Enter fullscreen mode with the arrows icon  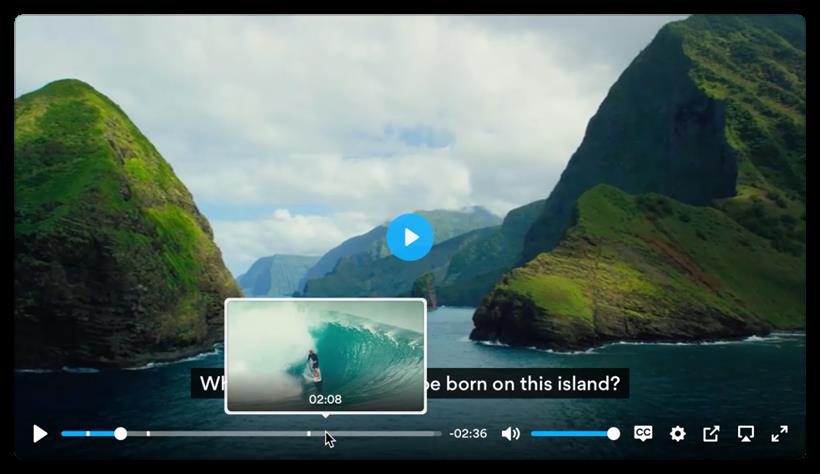point(779,434)
